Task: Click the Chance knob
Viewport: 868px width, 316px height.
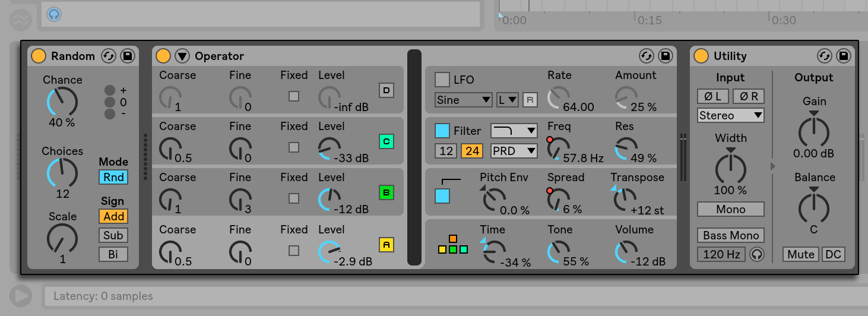Action: point(62,102)
